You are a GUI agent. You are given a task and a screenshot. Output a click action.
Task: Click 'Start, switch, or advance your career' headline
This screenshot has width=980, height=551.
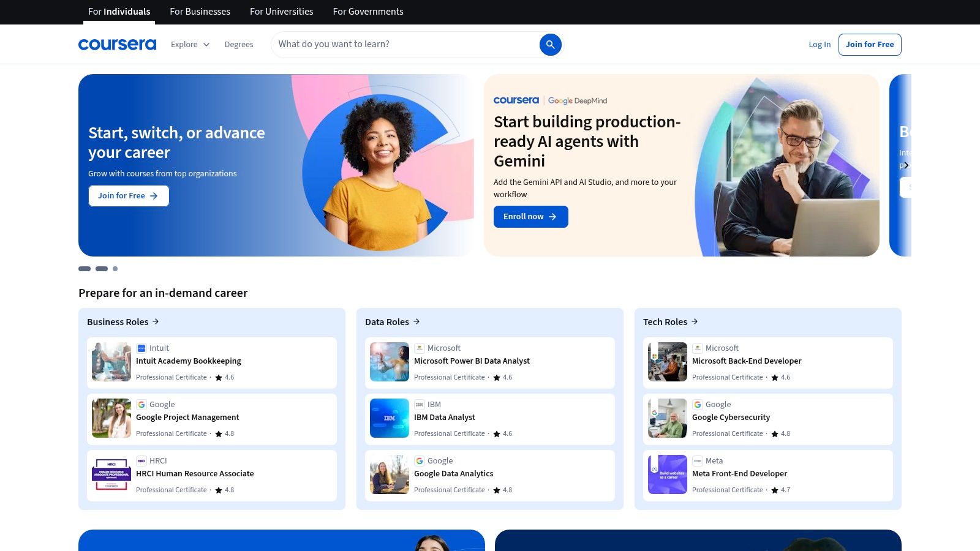(176, 143)
